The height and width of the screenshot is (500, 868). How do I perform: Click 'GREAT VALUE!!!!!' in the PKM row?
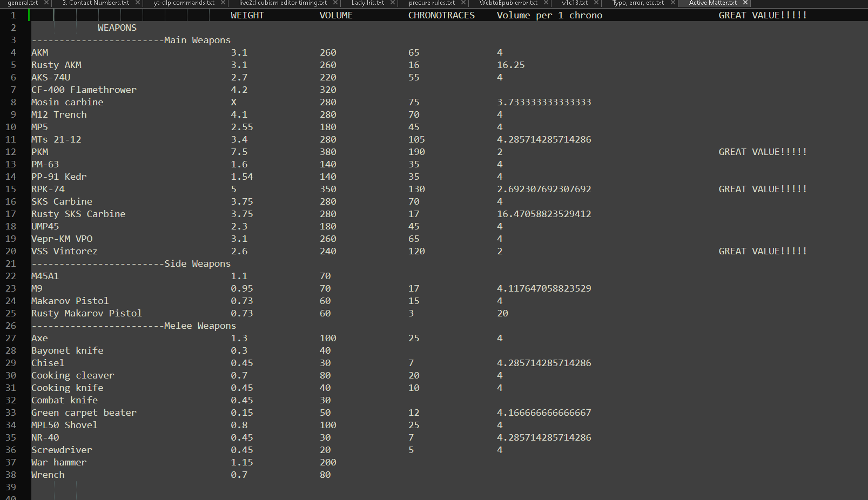[x=763, y=152]
